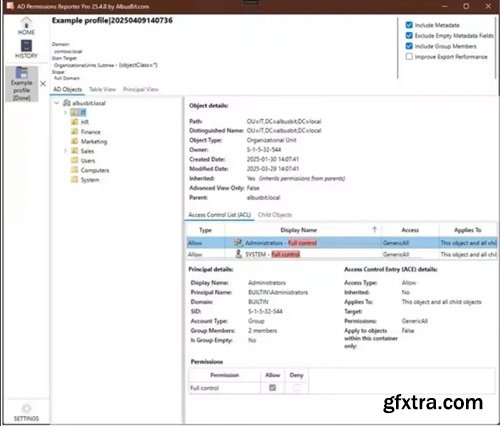500x426 pixels.
Task: Click the Computers container folder icon
Action: pos(75,170)
